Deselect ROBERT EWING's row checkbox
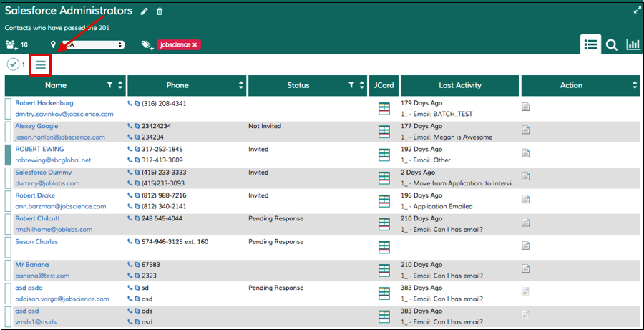 click(8, 155)
